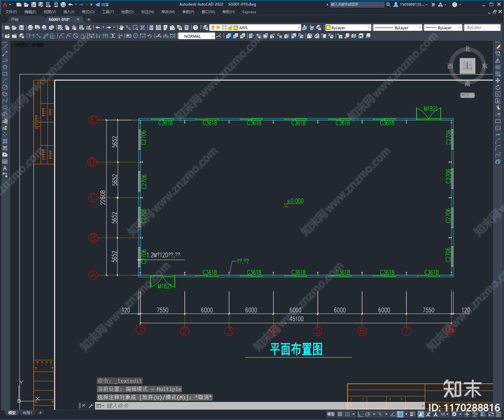Open the Layer Properties manager icon
This screenshot has height=420, width=504.
click(206, 28)
